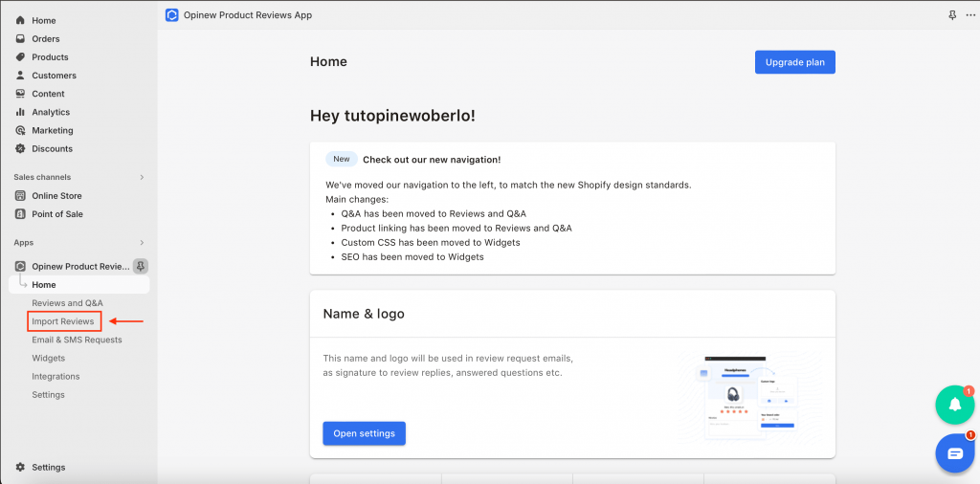The height and width of the screenshot is (484, 980).
Task: Open Integrations in Opinew submenu
Action: click(x=56, y=377)
